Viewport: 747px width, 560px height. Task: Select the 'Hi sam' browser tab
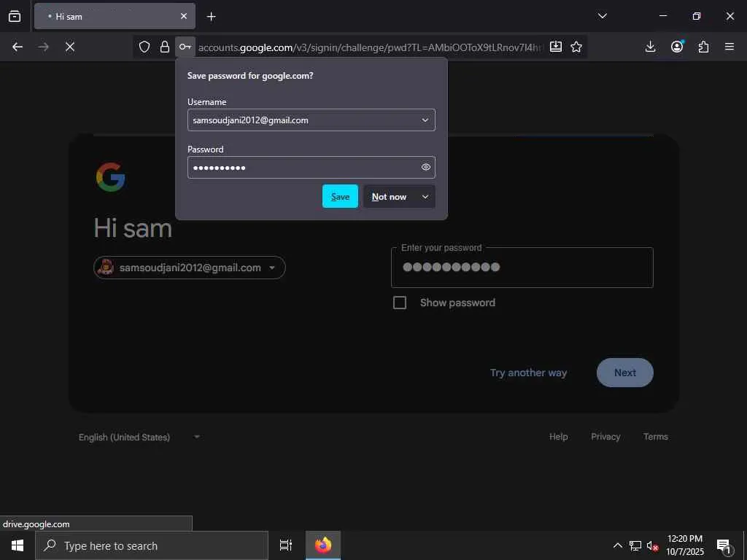point(115,16)
